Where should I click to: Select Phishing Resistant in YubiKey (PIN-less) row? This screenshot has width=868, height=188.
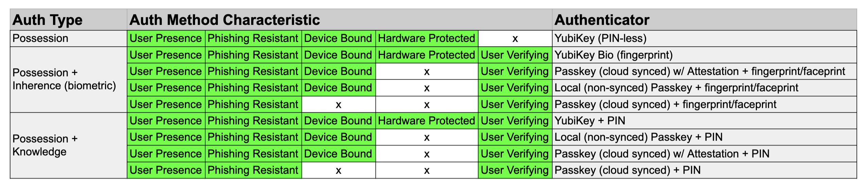click(x=253, y=38)
